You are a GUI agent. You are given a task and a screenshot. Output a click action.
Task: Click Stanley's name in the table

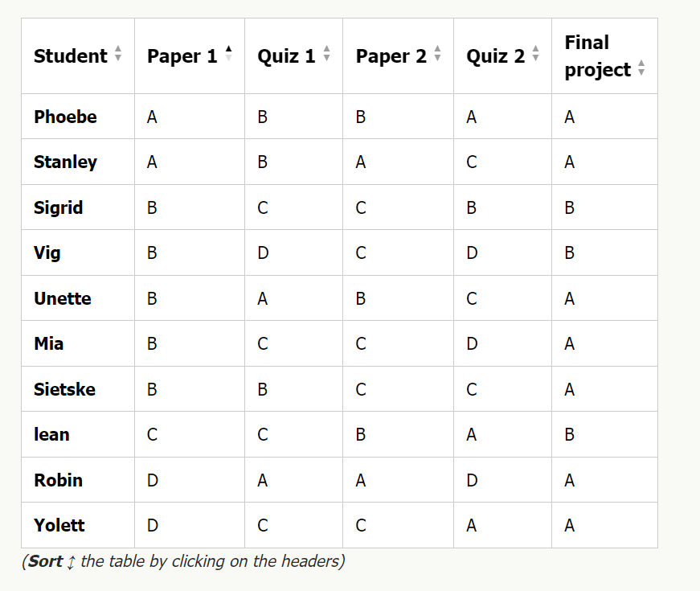pos(65,162)
